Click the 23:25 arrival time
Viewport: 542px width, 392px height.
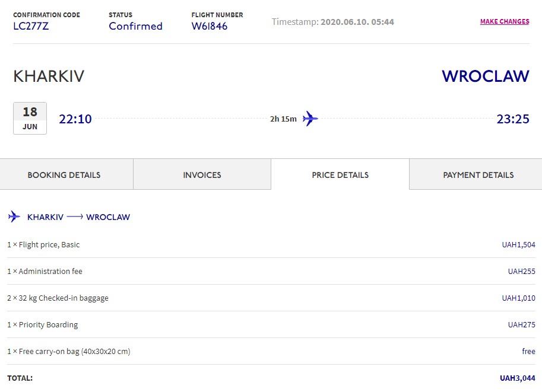tap(513, 119)
